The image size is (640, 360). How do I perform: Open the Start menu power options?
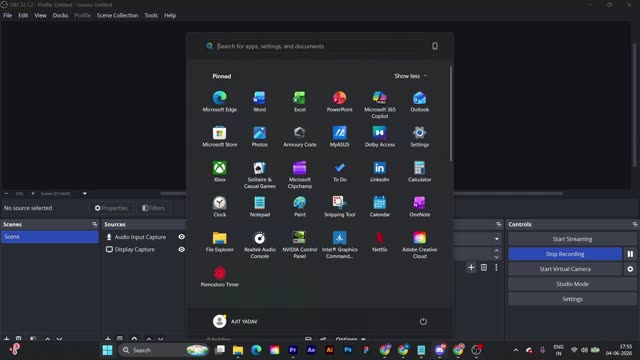423,321
